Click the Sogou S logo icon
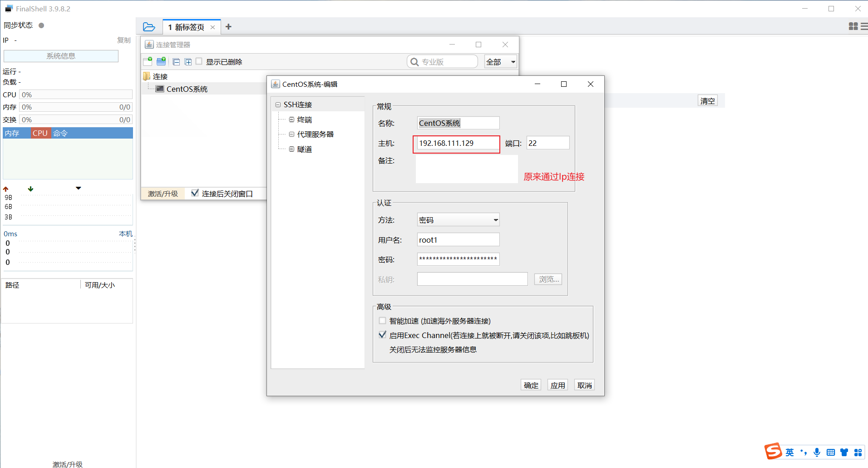Viewport: 868px width, 468px height. point(773,451)
